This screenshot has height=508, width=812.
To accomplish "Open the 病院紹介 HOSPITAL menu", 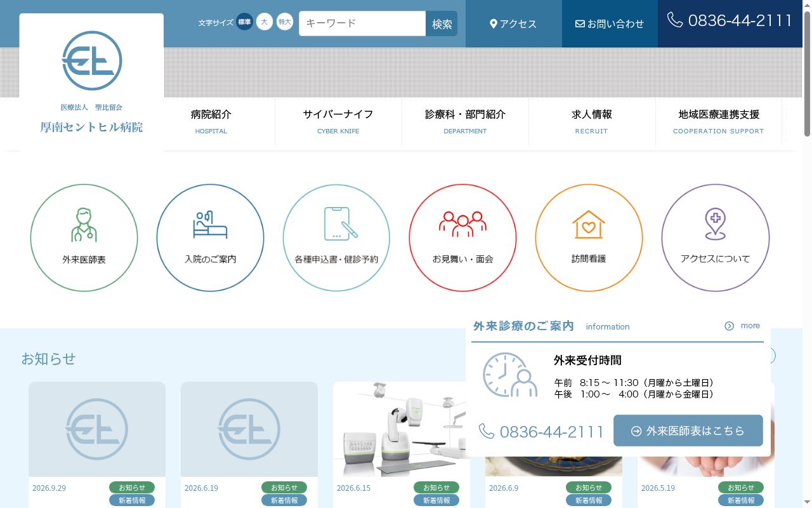I will [211, 122].
